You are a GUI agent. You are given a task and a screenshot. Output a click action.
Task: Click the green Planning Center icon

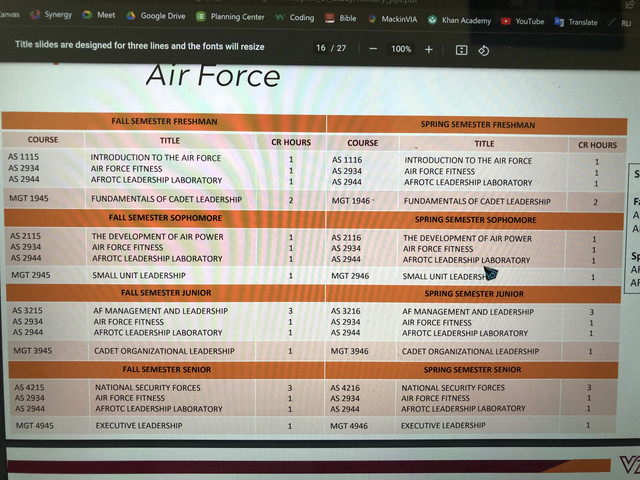200,17
